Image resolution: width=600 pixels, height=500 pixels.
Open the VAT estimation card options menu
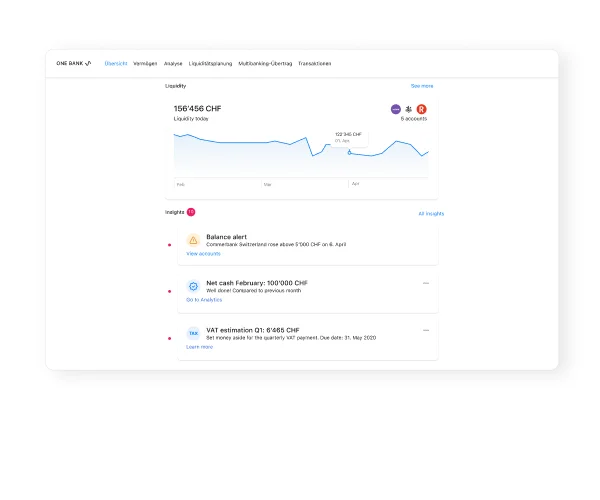[x=426, y=329]
